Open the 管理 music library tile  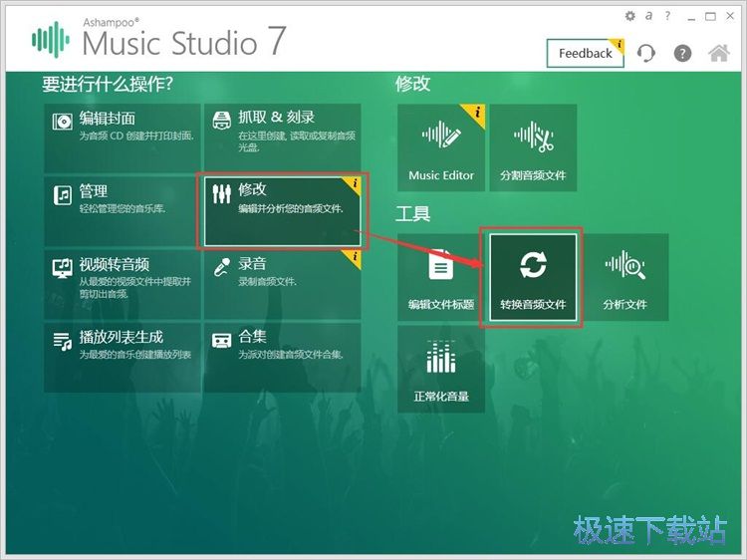[122, 211]
